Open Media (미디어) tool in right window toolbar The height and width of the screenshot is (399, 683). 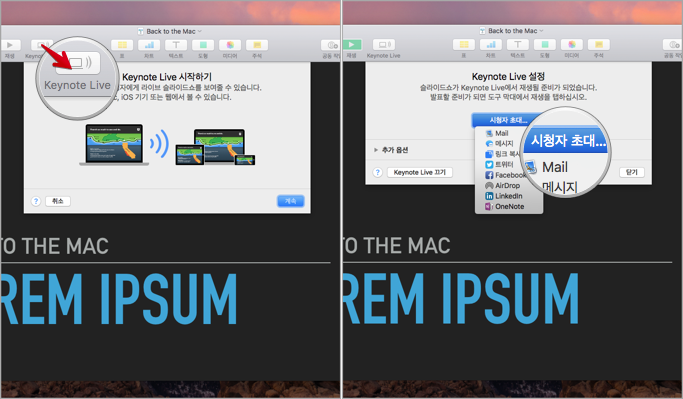(572, 44)
